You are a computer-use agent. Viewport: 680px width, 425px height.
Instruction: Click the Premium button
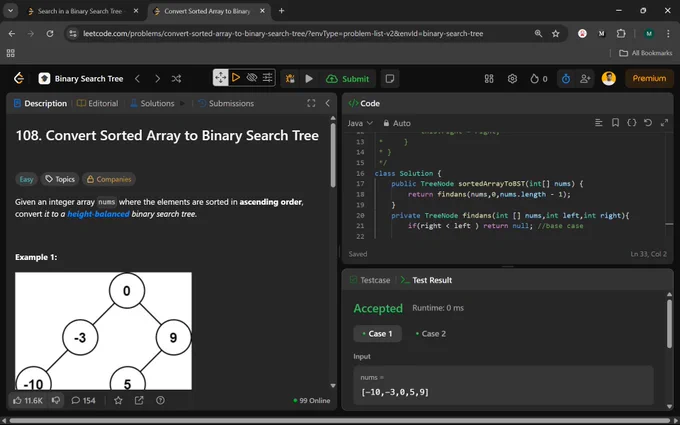649,78
